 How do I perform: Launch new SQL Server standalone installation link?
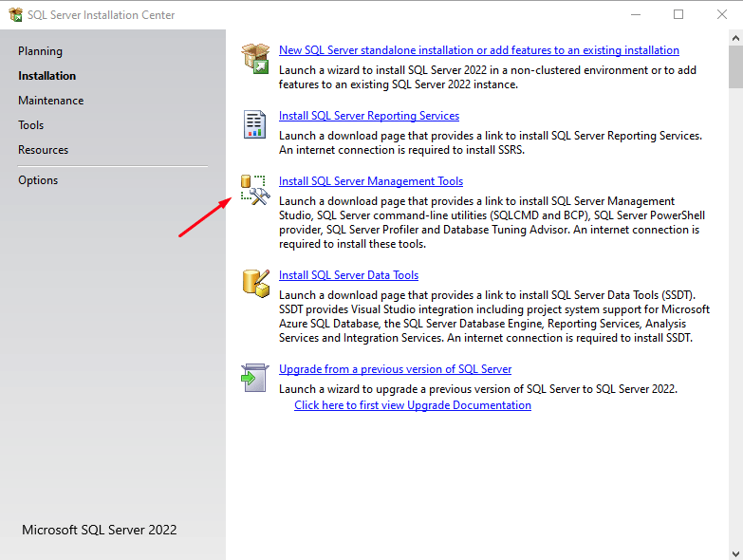[478, 50]
